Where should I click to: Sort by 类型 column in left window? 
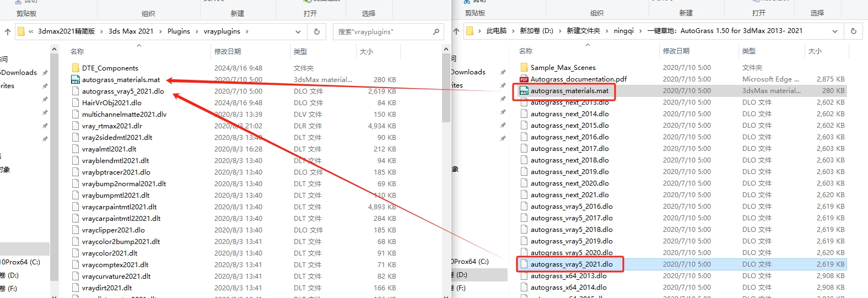pos(300,51)
